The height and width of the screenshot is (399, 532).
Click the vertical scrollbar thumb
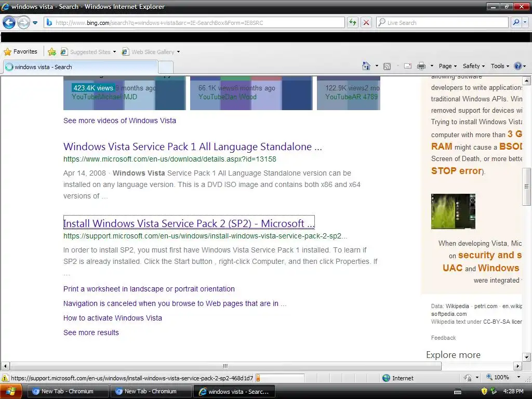click(526, 187)
